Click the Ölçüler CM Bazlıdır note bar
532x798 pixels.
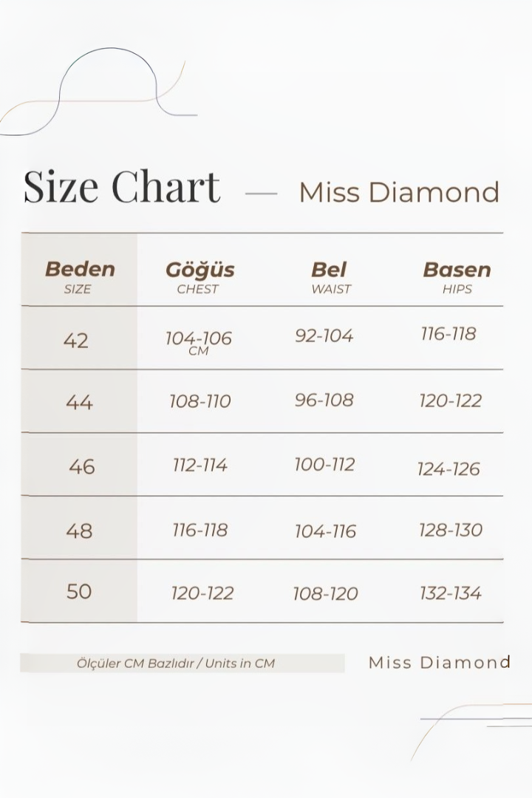point(182,663)
